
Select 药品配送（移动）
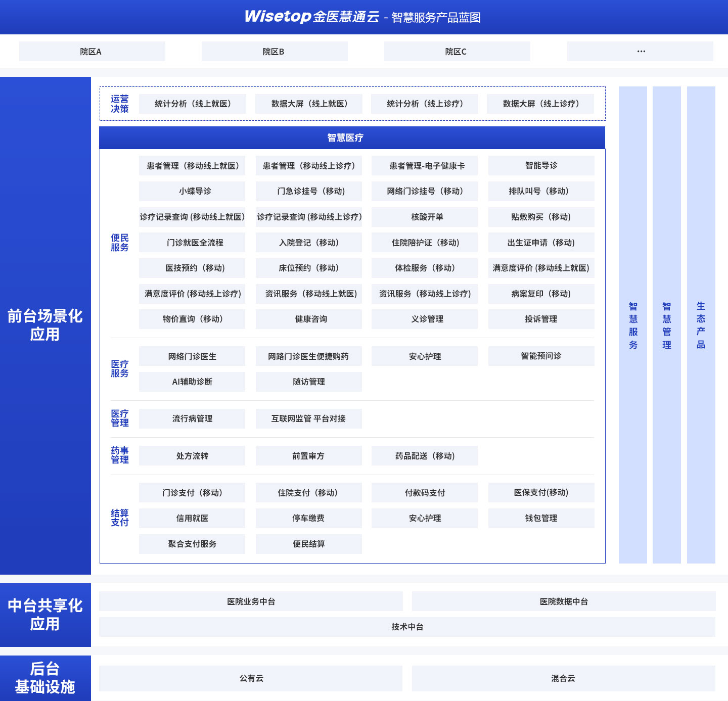tap(425, 456)
